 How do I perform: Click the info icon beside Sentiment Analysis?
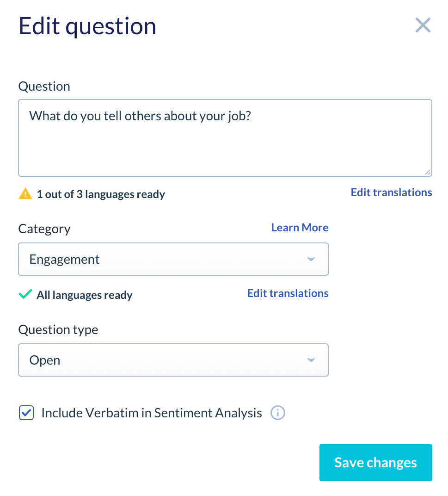[277, 413]
